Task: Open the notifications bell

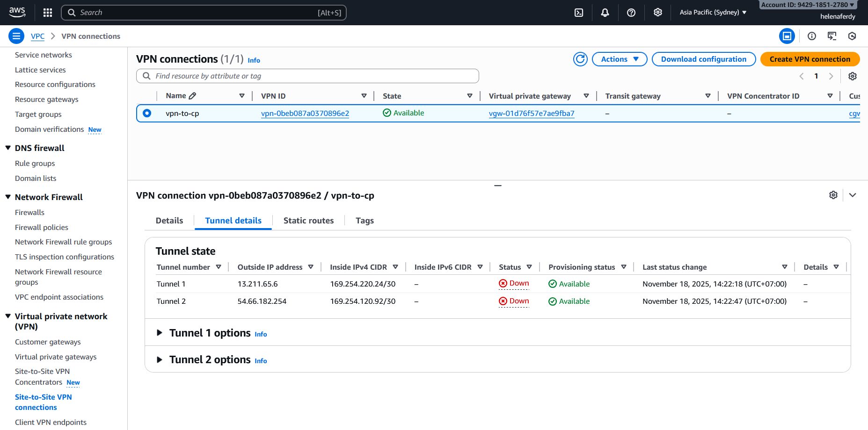Action: [x=605, y=13]
